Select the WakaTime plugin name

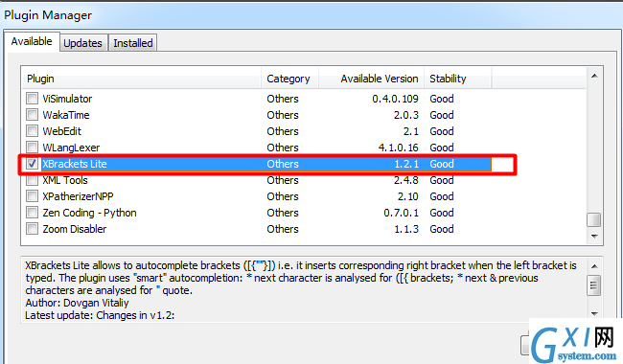click(66, 115)
